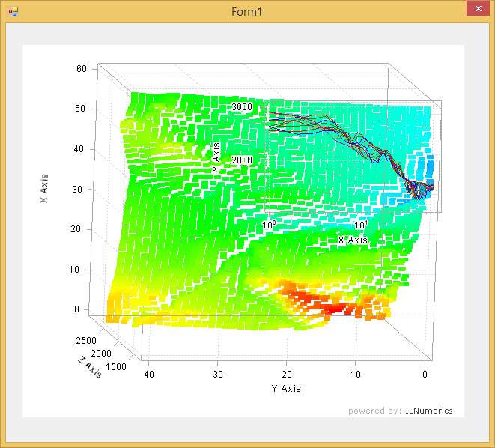495x448 pixels.
Task: Click the bottom Y axis tick label 20
Action: click(287, 375)
